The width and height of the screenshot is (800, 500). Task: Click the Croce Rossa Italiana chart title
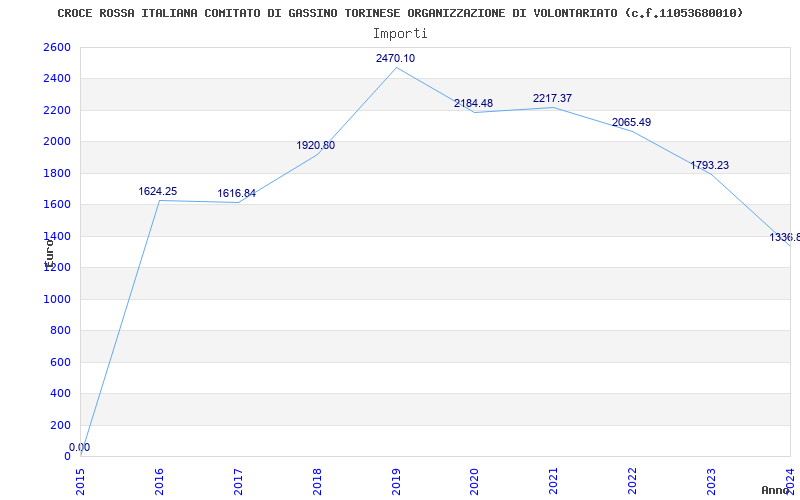coord(400,13)
